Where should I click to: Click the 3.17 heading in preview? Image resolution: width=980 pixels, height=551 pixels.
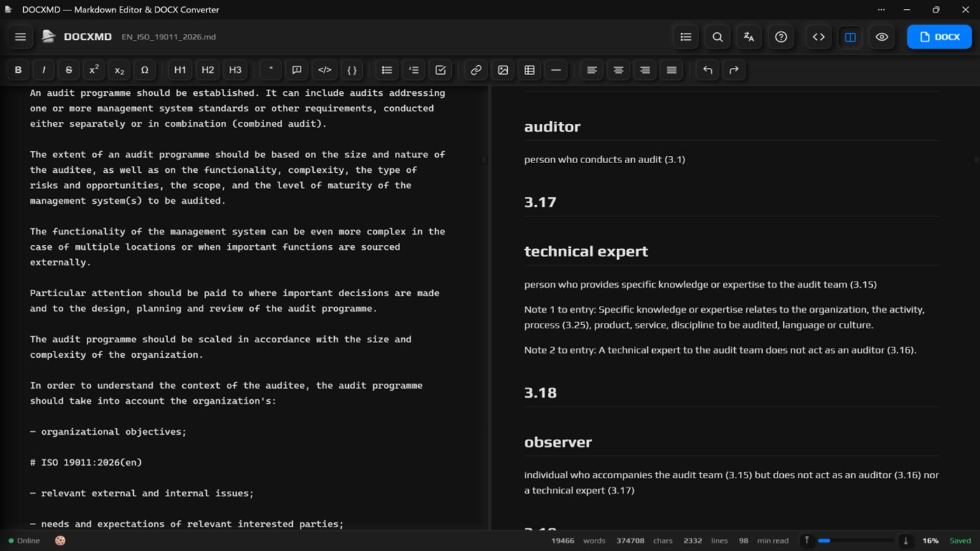(x=540, y=202)
